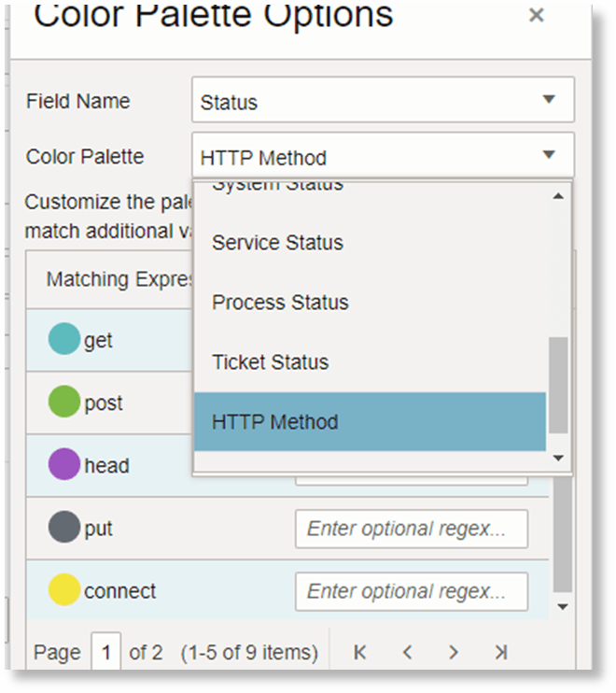
Task: Open the purple swatch for head
Action: point(64,465)
